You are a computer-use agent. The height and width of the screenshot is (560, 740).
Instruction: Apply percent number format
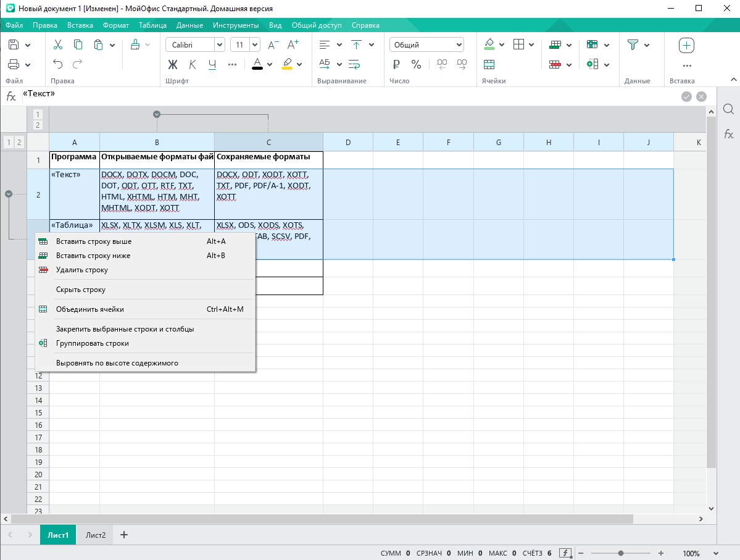click(x=416, y=65)
